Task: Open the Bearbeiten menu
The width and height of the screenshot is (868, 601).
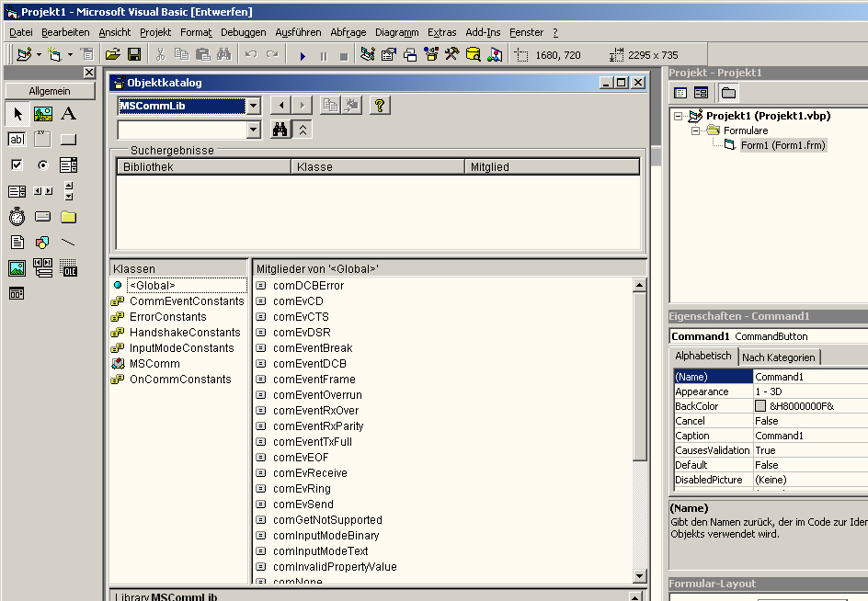Action: click(x=65, y=32)
